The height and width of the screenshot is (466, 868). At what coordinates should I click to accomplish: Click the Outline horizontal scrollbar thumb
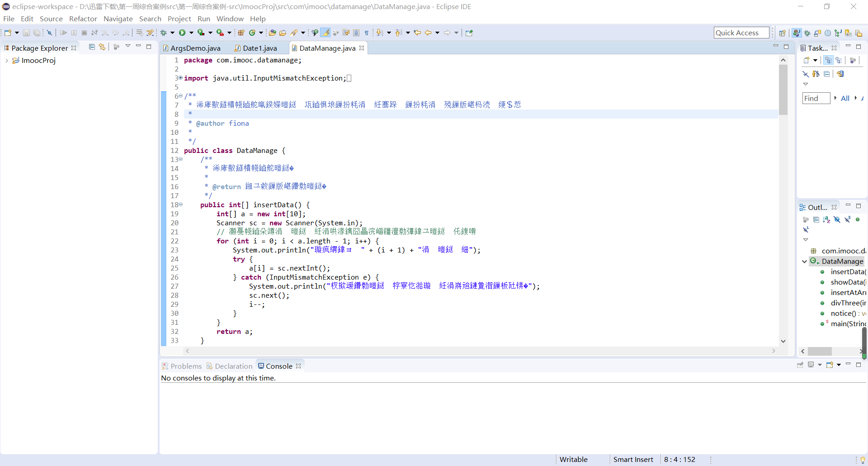tap(820, 352)
